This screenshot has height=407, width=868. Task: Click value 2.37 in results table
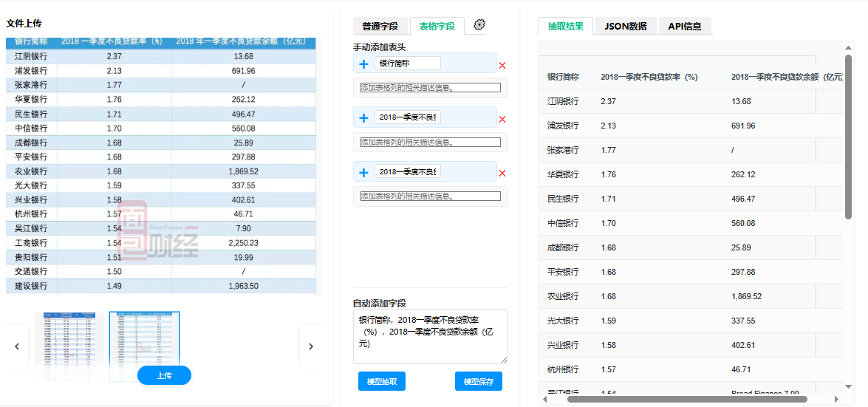(x=609, y=101)
